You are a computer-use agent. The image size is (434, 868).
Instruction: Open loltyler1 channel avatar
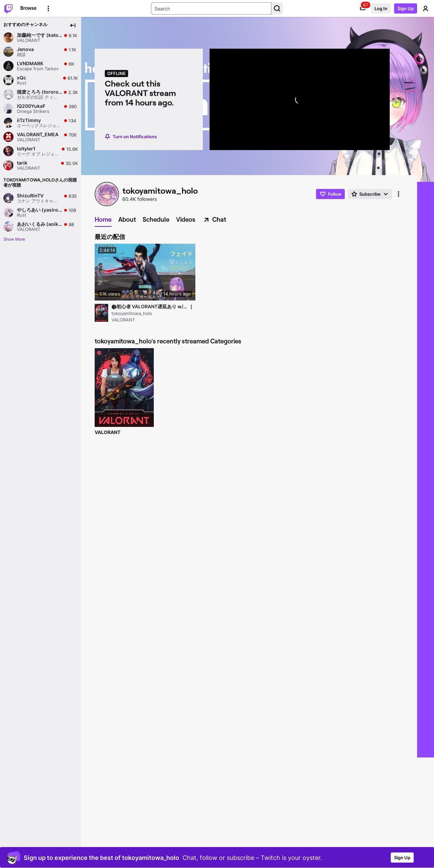click(8, 151)
